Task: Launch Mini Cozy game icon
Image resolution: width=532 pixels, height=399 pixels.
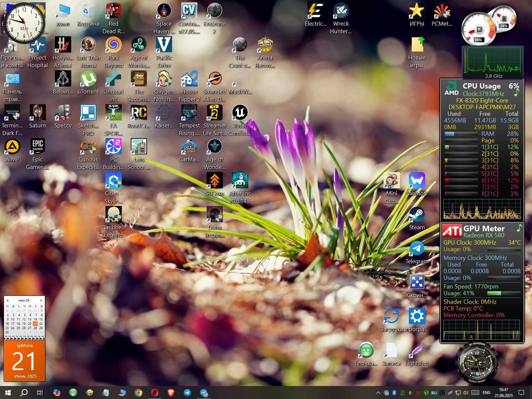Action: 392,188
